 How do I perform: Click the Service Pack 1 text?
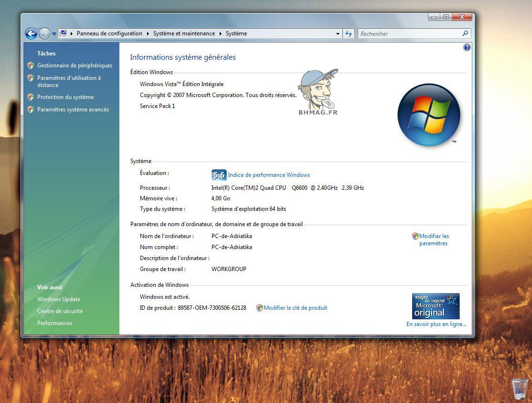158,106
